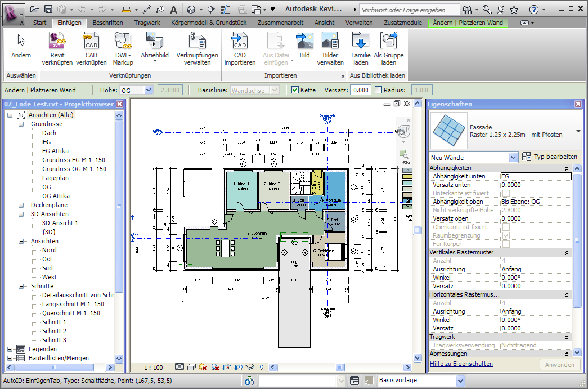
Task: Collapse the 3D-Ansichten tree branch
Action: coord(21,213)
